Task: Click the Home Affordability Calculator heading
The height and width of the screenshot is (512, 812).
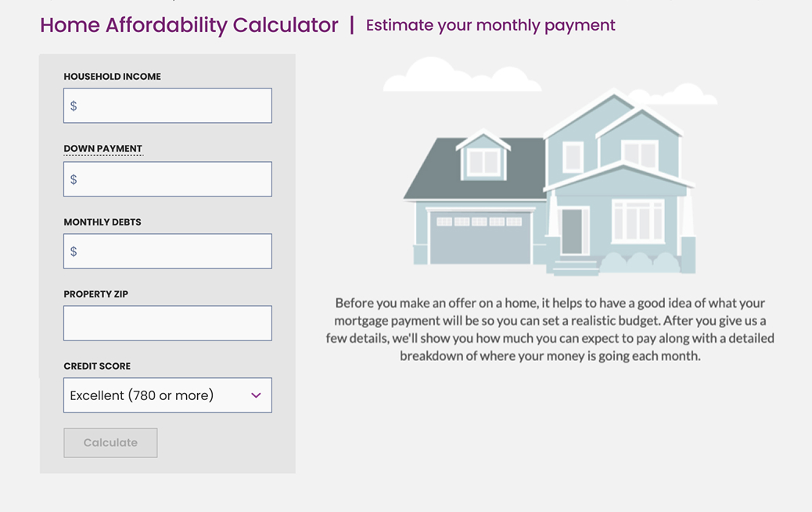Action: click(x=189, y=25)
